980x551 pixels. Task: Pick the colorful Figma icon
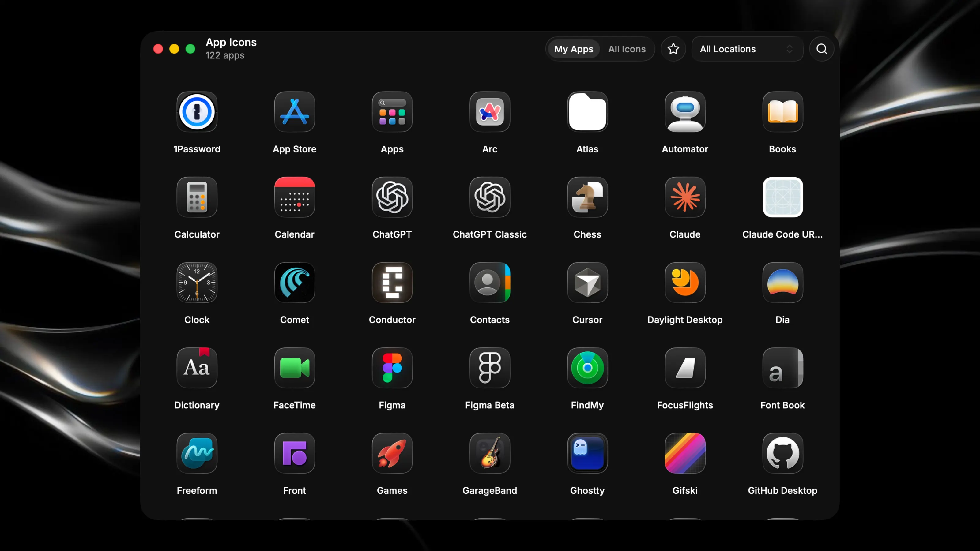click(392, 368)
